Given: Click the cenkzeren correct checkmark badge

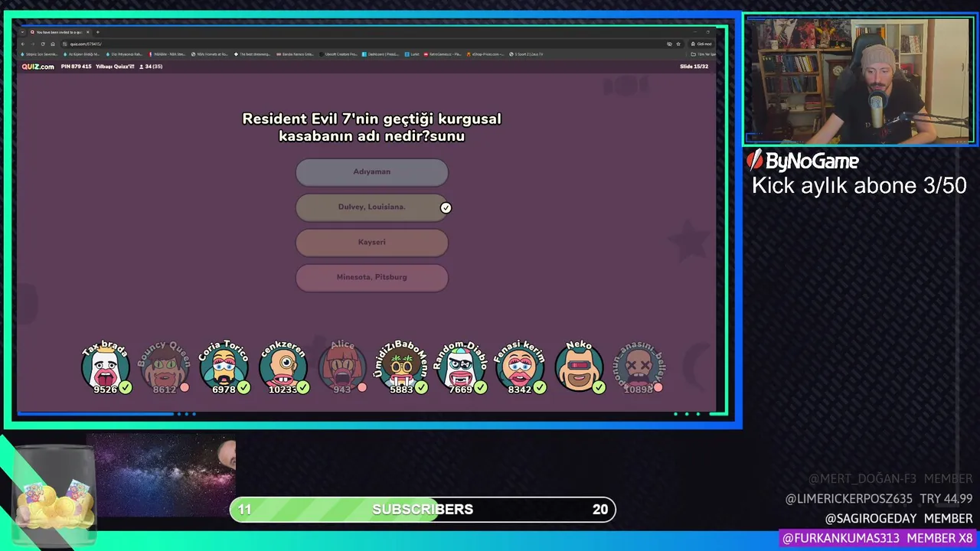Looking at the screenshot, I should pos(303,388).
